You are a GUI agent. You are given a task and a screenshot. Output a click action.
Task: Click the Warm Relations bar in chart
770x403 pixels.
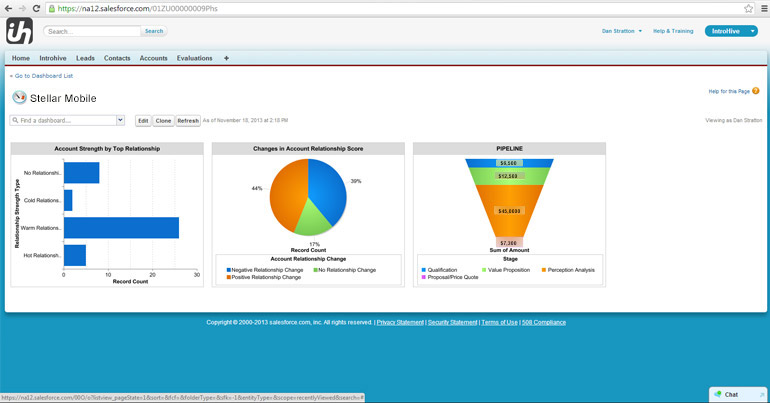point(121,228)
